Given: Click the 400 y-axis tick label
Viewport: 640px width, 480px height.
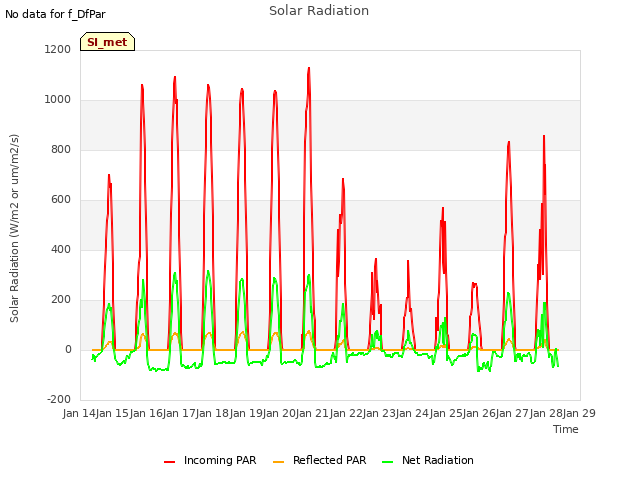Looking at the screenshot, I should (61, 249).
